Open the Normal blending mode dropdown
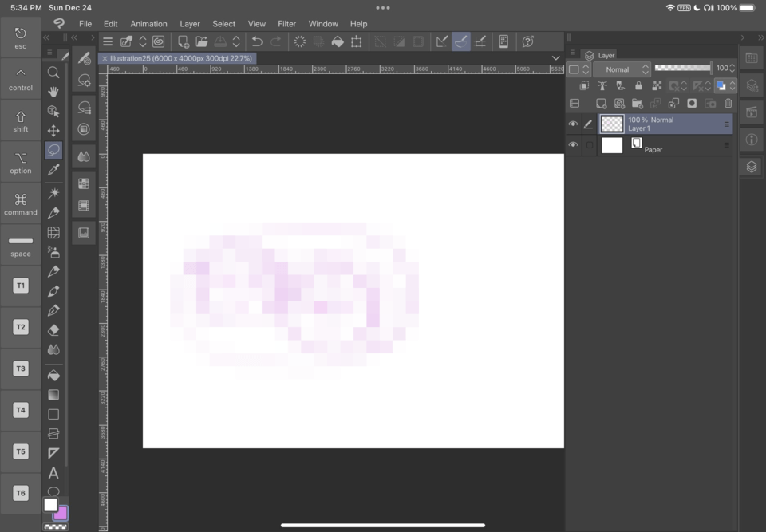766x532 pixels. tap(622, 69)
